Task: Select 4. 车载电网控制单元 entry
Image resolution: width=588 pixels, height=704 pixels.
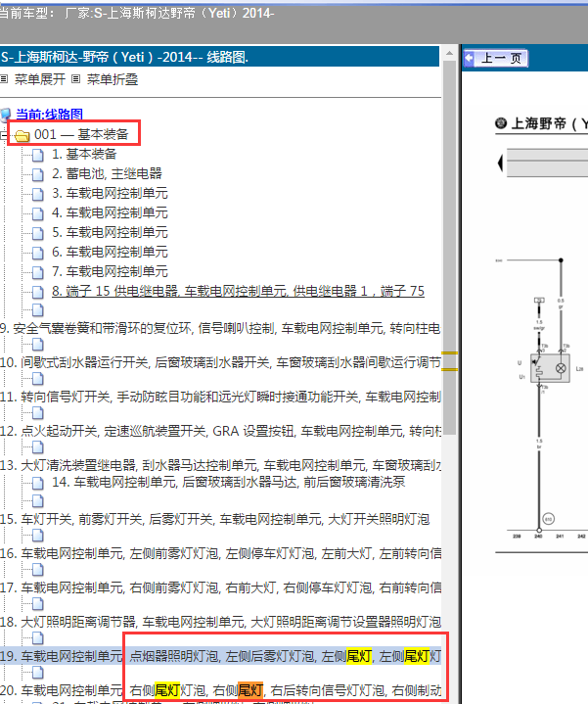Action: 110,212
